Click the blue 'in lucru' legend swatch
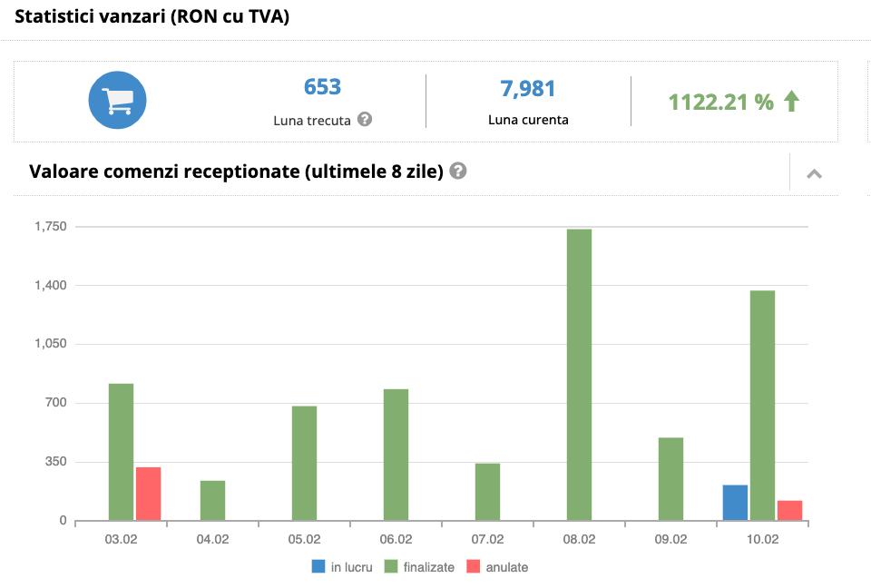The width and height of the screenshot is (871, 588). 318,567
